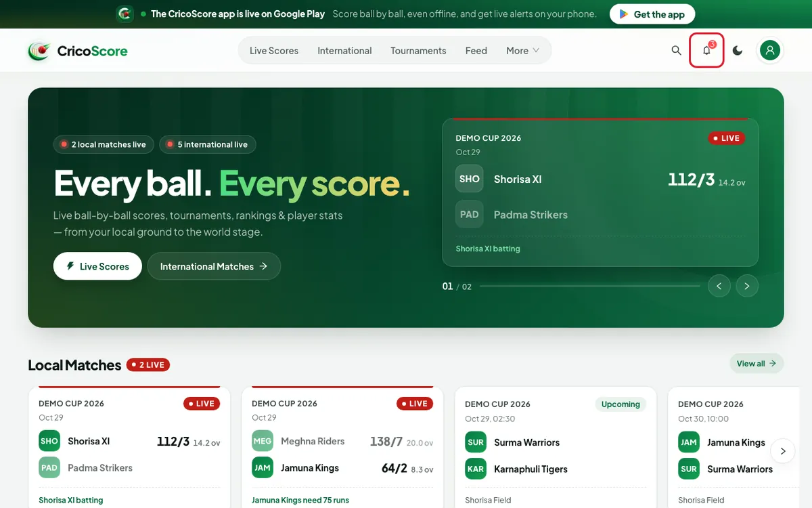This screenshot has width=812, height=508.
Task: Click the white Live Scores hero button
Action: [97, 266]
